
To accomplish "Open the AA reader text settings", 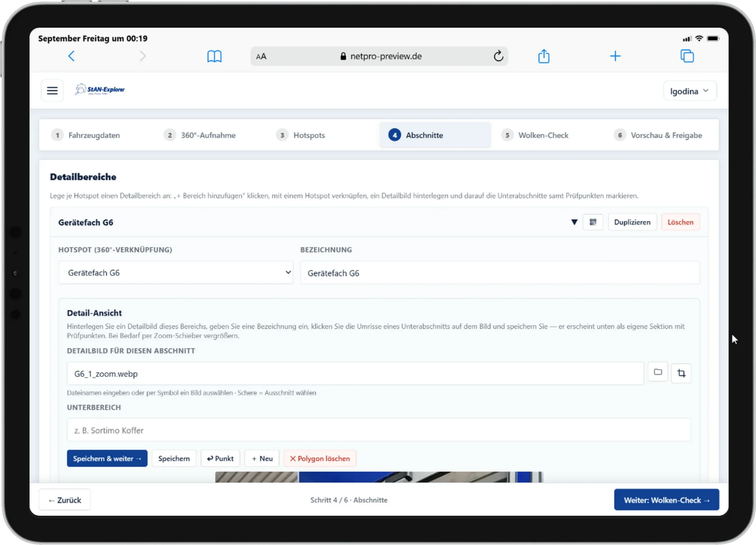I will click(x=261, y=57).
